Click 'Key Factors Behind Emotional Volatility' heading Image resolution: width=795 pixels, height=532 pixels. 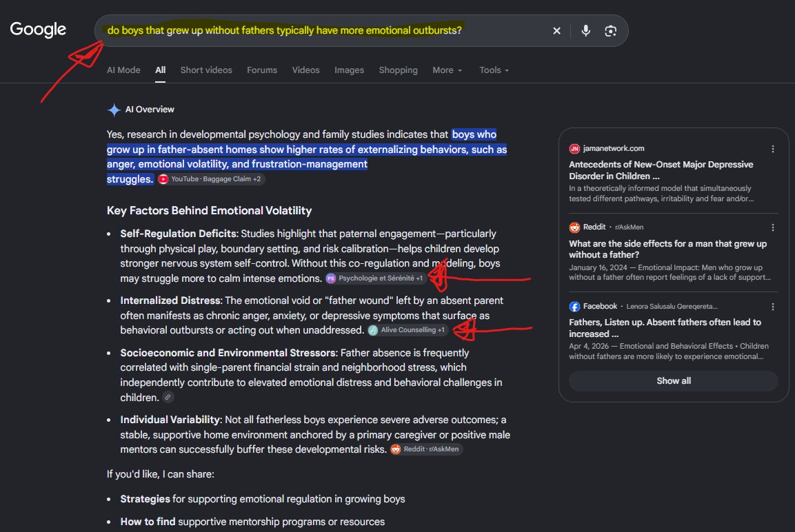pos(209,211)
